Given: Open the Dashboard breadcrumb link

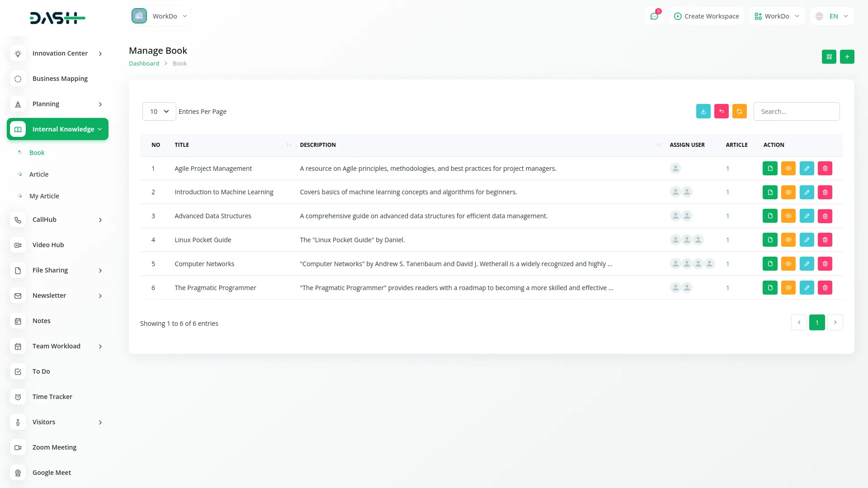Looking at the screenshot, I should (x=144, y=63).
